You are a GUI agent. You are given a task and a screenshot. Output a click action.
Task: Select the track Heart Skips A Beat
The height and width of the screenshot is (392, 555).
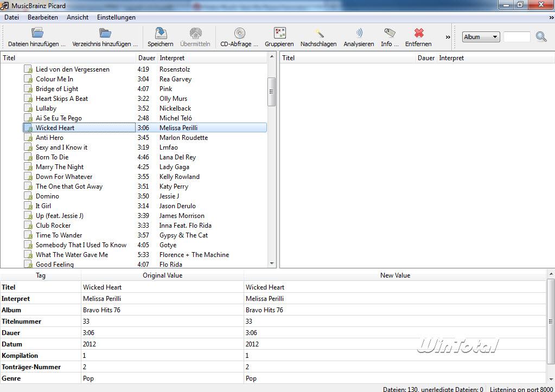(62, 99)
